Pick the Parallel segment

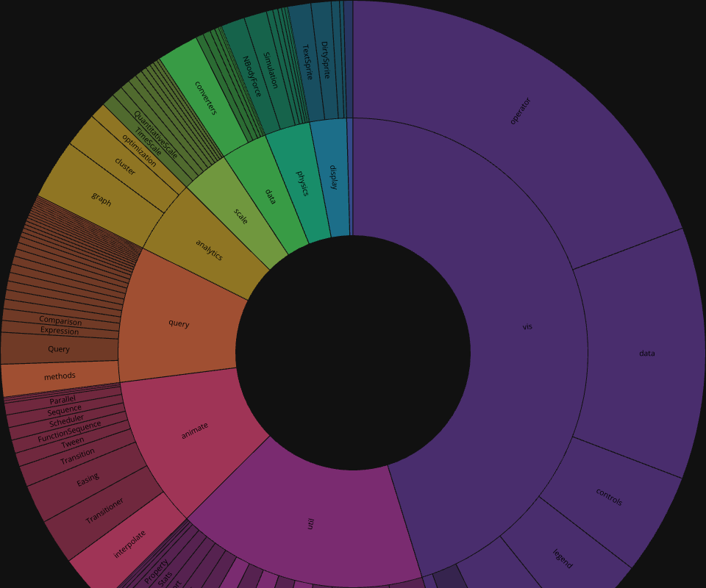tap(63, 400)
